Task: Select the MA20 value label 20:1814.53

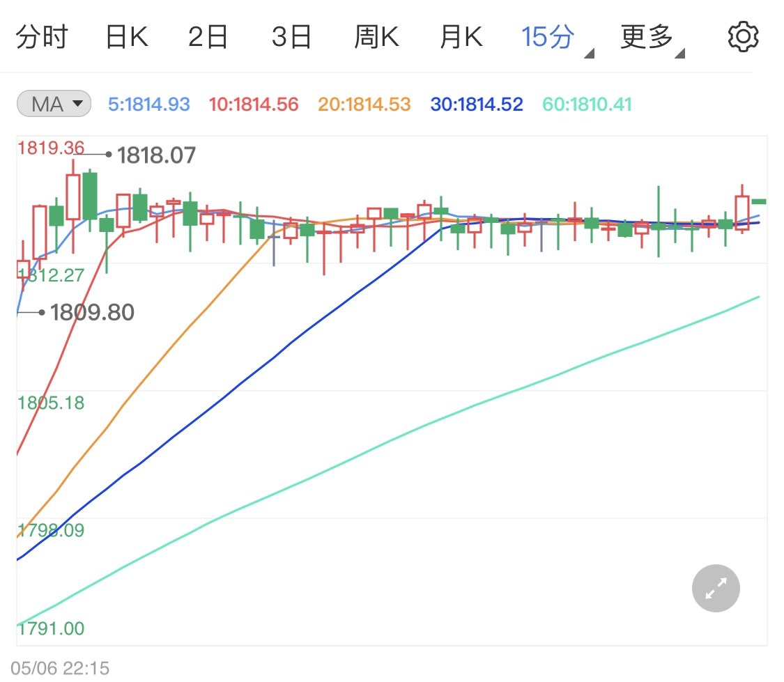Action: point(363,103)
